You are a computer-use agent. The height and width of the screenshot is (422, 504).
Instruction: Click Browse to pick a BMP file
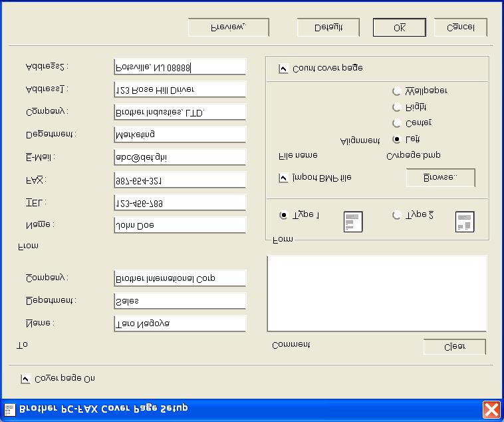pyautogui.click(x=441, y=177)
